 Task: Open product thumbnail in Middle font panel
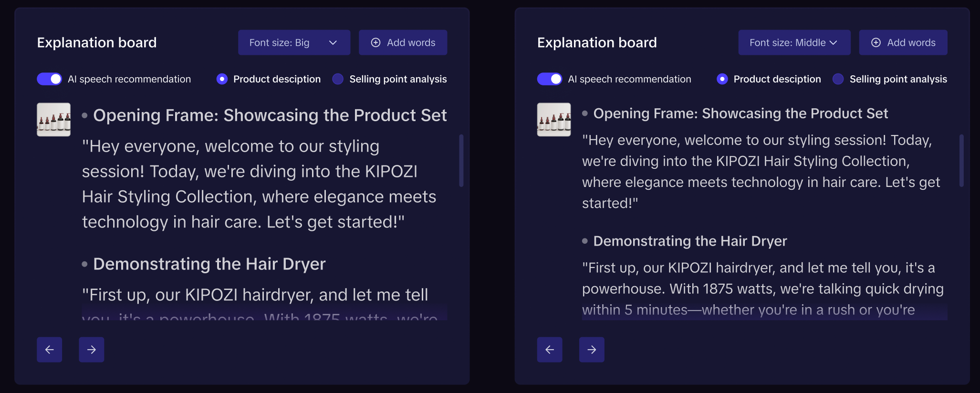554,120
